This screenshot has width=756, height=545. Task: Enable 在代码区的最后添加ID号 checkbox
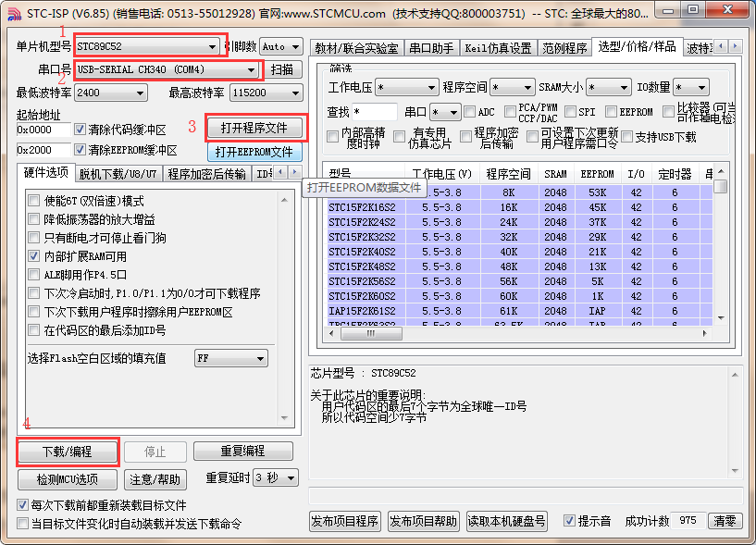coord(33,330)
